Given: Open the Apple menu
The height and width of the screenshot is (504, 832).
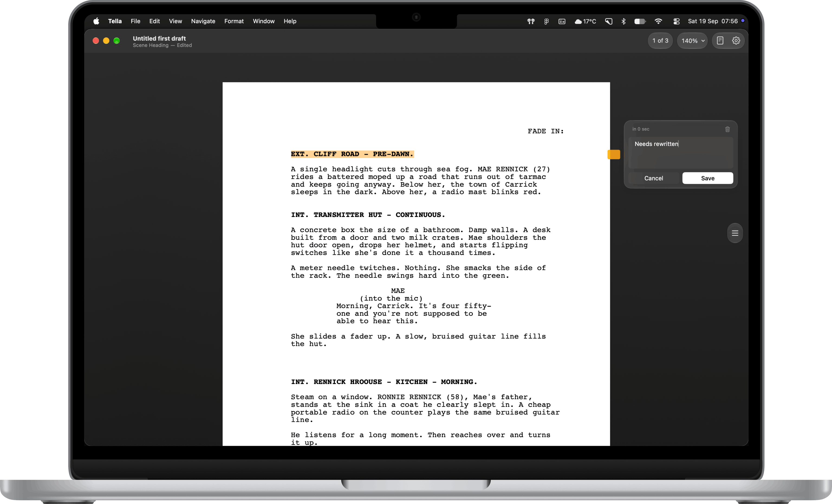Looking at the screenshot, I should tap(96, 21).
